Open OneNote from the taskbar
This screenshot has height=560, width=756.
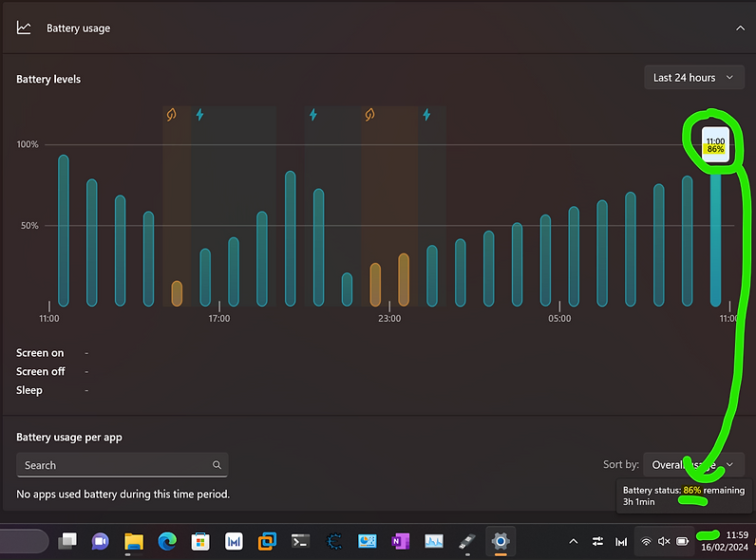(400, 541)
